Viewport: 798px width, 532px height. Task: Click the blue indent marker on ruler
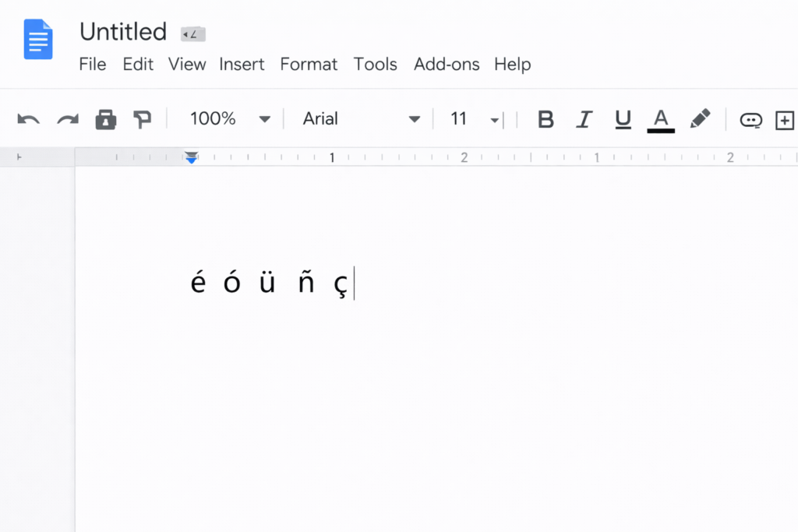192,158
